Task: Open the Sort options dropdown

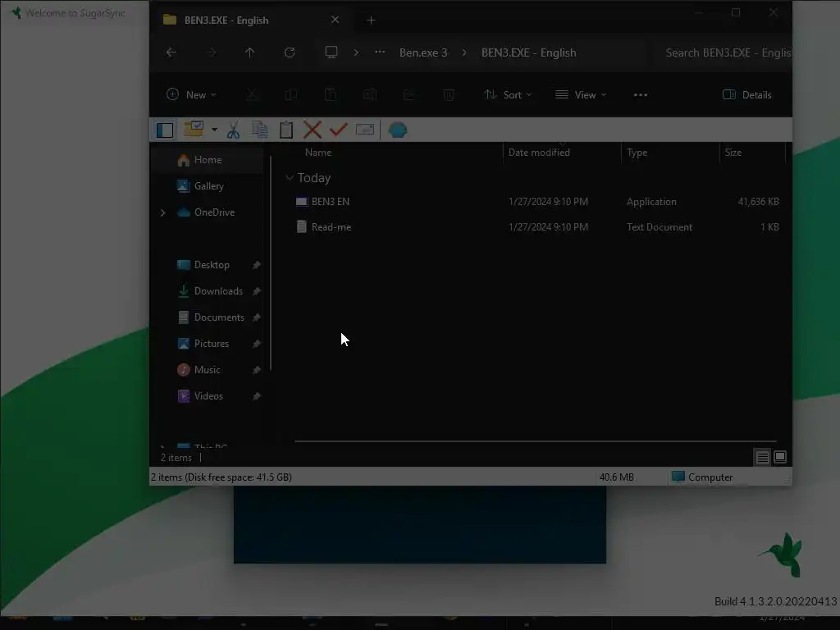Action: click(x=508, y=95)
